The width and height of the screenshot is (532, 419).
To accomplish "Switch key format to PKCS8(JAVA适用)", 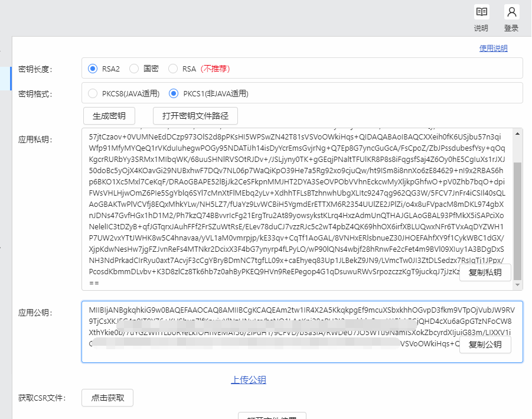I will (93, 93).
